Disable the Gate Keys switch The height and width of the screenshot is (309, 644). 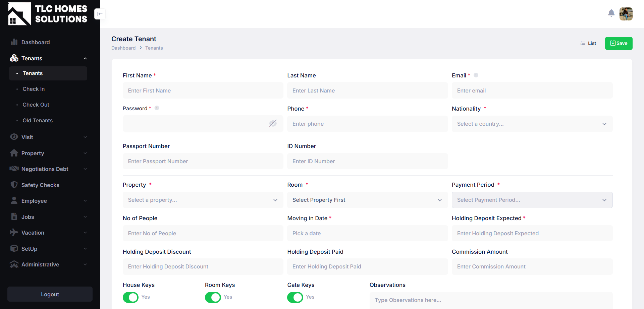[295, 297]
